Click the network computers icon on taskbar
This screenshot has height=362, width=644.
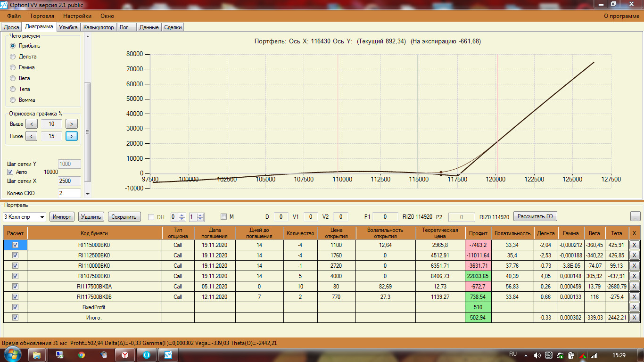pos(60,354)
